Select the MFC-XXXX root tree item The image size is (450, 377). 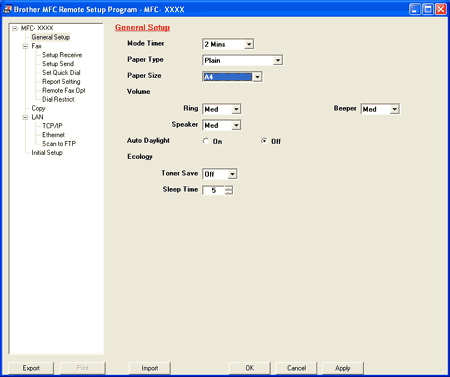coord(37,28)
